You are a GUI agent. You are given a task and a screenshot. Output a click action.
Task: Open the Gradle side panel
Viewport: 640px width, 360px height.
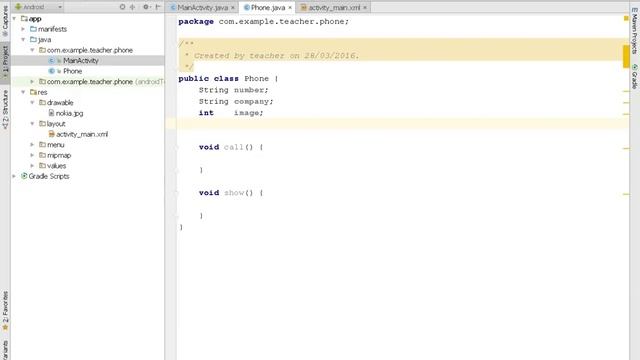635,76
